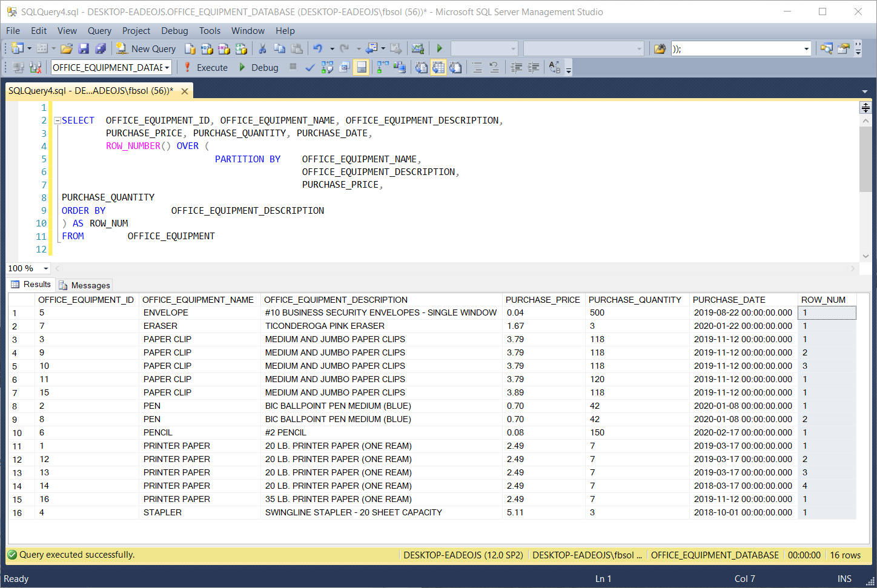The image size is (877, 588).
Task: Click the Undo arrow icon
Action: coord(317,48)
